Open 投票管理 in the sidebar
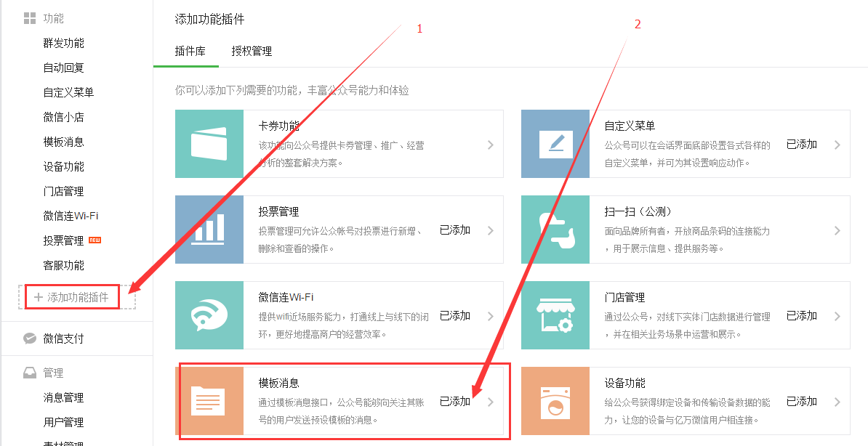 click(64, 240)
